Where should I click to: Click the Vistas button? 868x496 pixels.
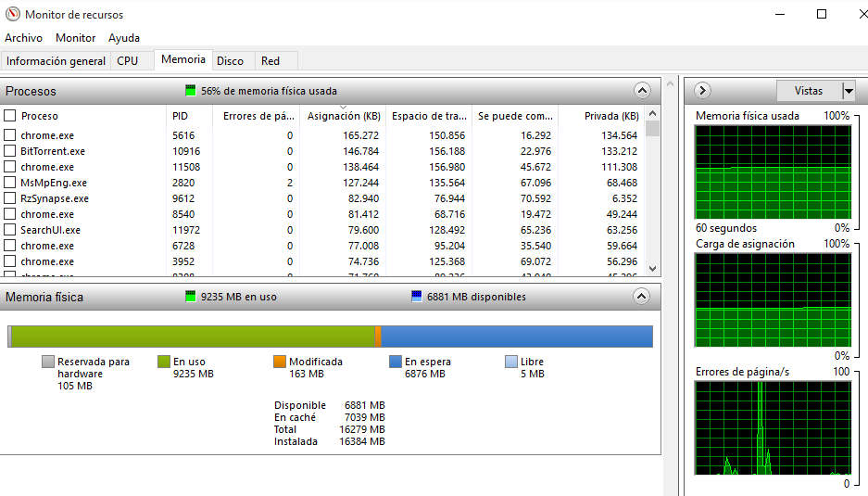tap(808, 91)
